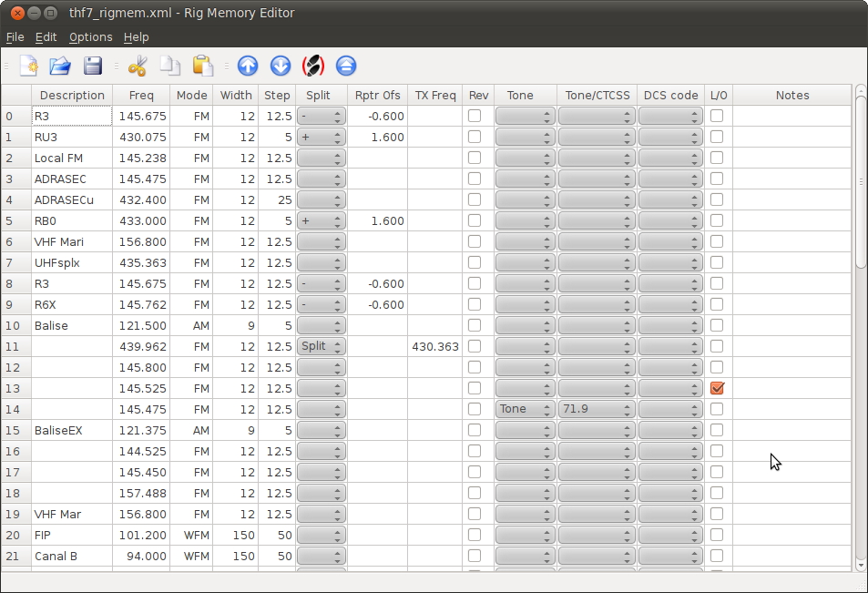
Task: Save the current memory file
Action: (93, 66)
